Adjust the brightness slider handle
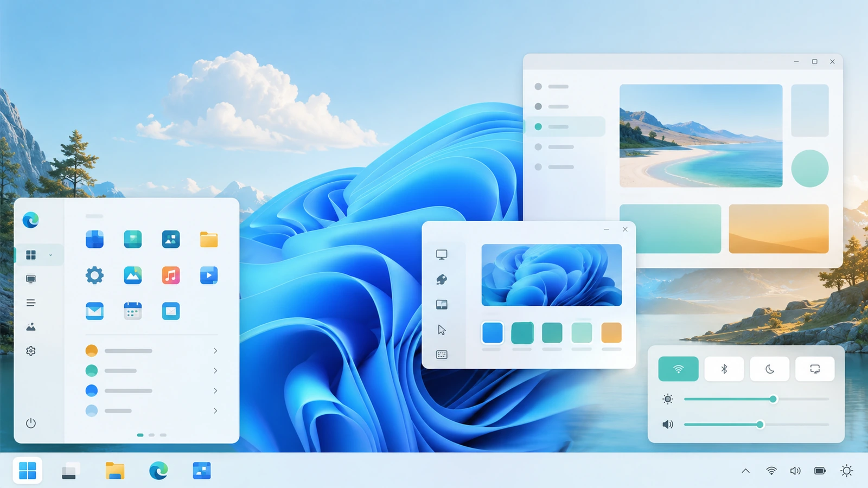 [x=773, y=399]
